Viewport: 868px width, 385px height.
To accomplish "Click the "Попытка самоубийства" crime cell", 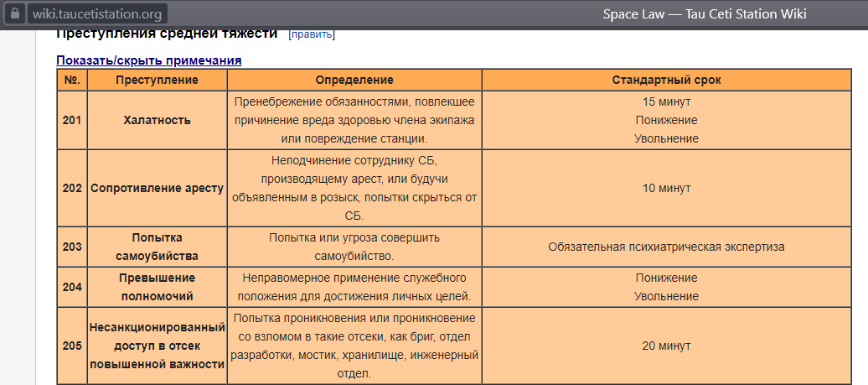I will click(157, 247).
